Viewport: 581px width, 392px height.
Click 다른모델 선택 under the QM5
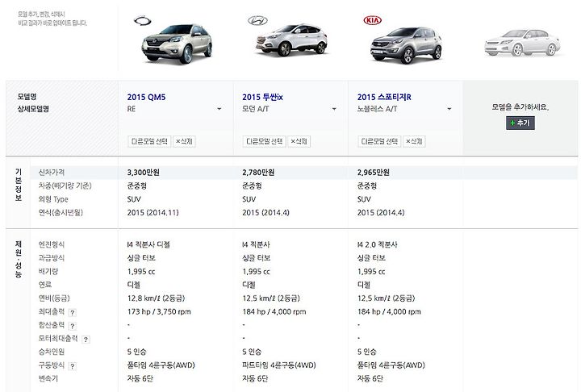[149, 141]
